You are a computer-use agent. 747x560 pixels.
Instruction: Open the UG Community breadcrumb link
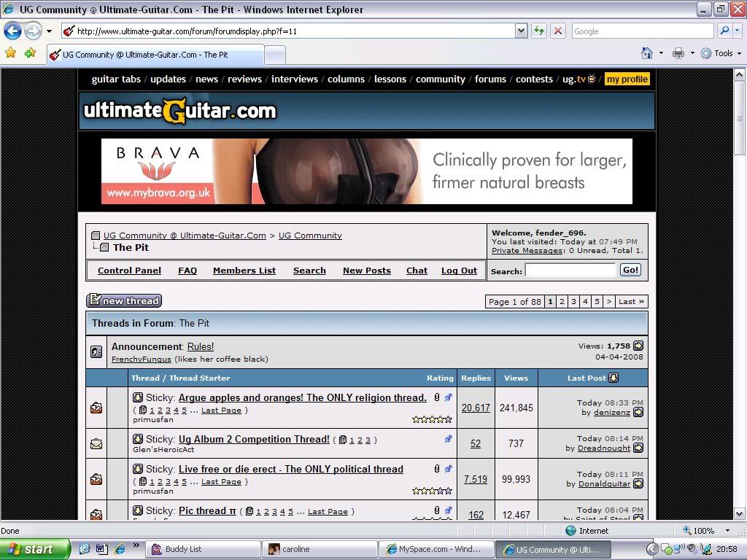point(310,236)
